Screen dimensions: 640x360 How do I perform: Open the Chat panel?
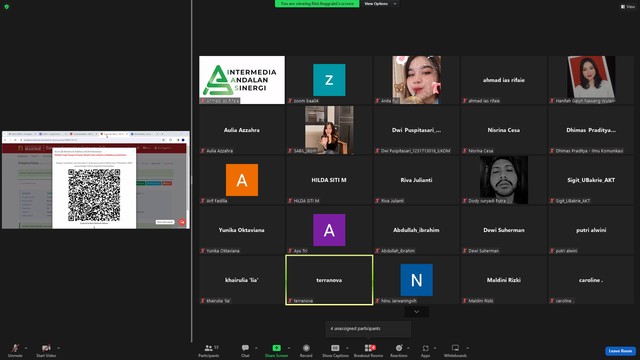(245, 350)
